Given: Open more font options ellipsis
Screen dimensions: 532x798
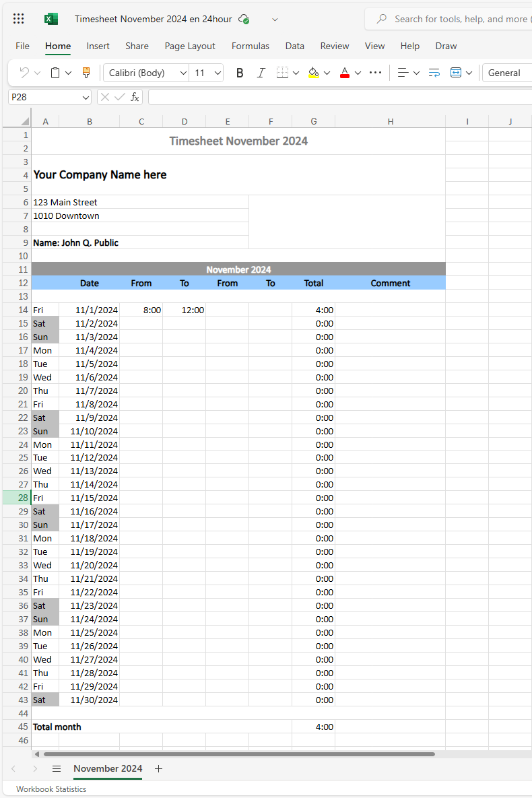Looking at the screenshot, I should point(375,73).
